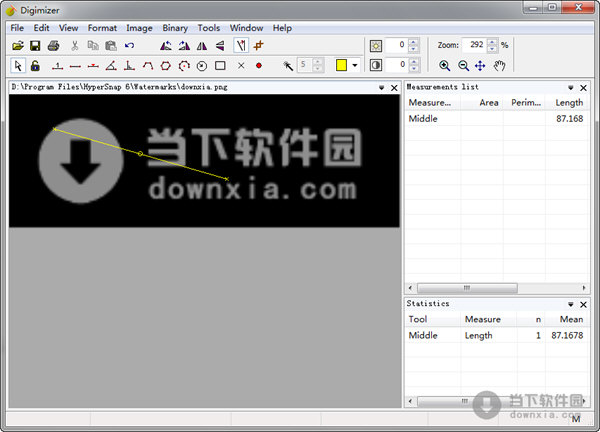Image resolution: width=600 pixels, height=432 pixels.
Task: Select the Middle row in Statistics
Action: point(497,335)
